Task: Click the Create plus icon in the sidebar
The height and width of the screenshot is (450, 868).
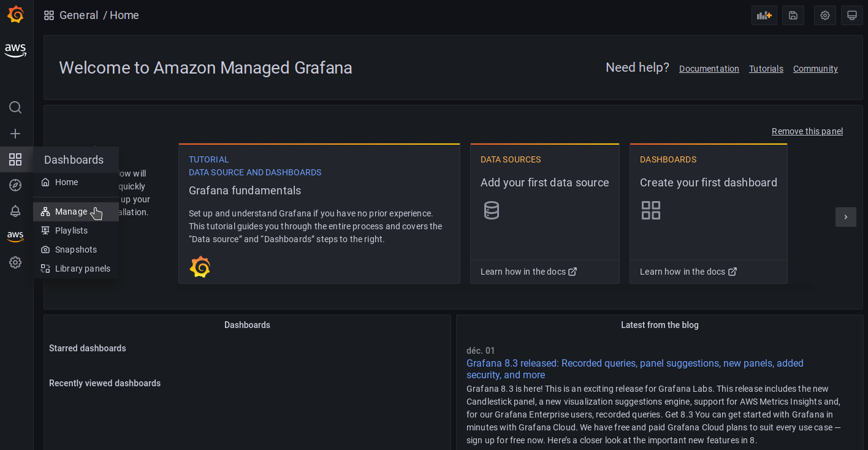Action: [x=15, y=134]
